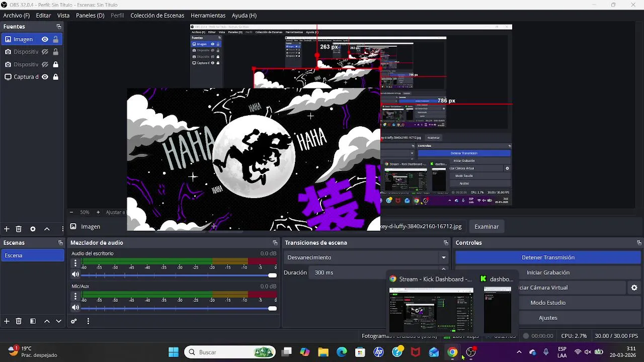Show hidden system tray icons chevron

coord(519,352)
